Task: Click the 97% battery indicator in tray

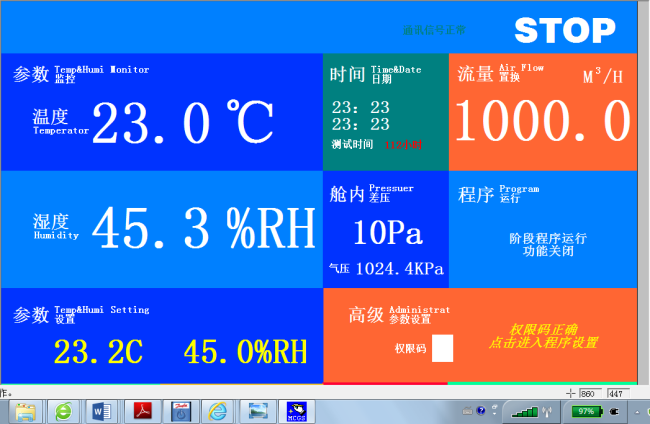Action: click(x=586, y=411)
